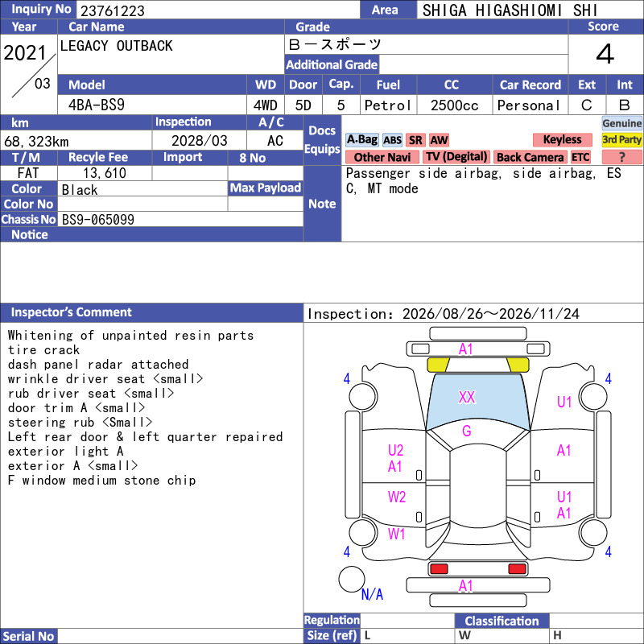Screen dimensions: 644x644
Task: Click the Genuine label tag
Action: pyautogui.click(x=621, y=123)
